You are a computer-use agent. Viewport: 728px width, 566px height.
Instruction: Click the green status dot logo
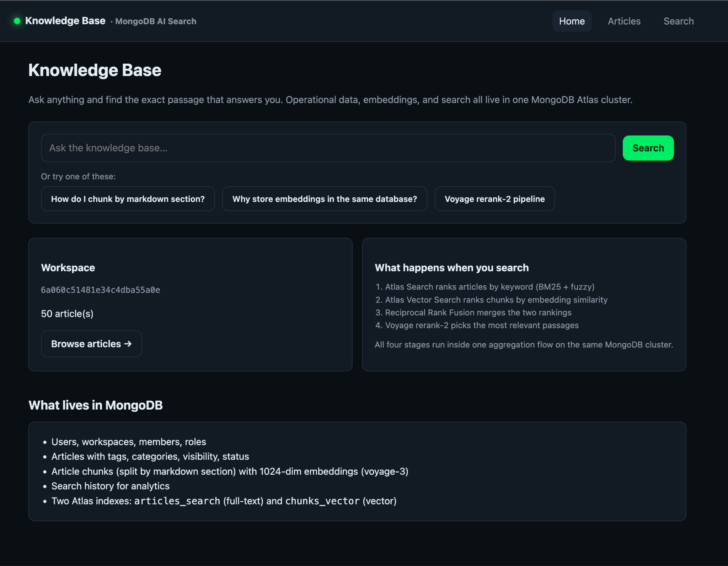17,21
